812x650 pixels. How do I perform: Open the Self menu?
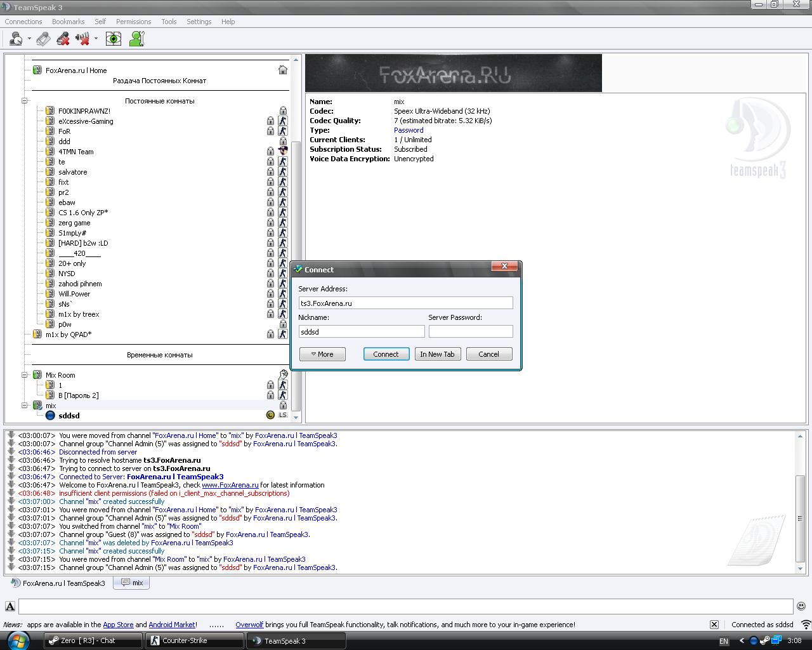(x=100, y=22)
